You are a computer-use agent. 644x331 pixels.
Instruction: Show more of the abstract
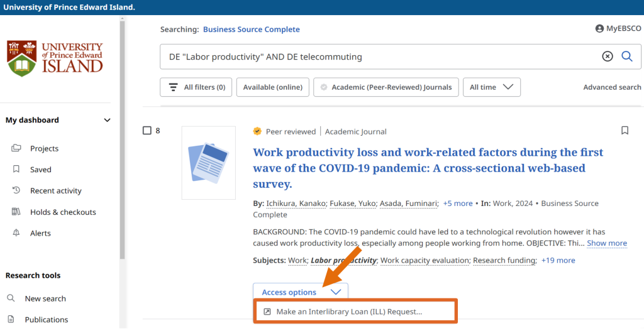(607, 243)
